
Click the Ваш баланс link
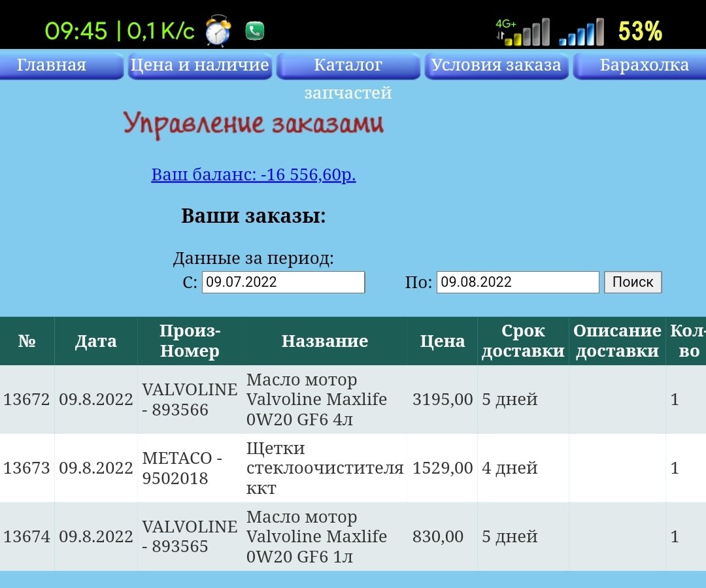pyautogui.click(x=254, y=174)
